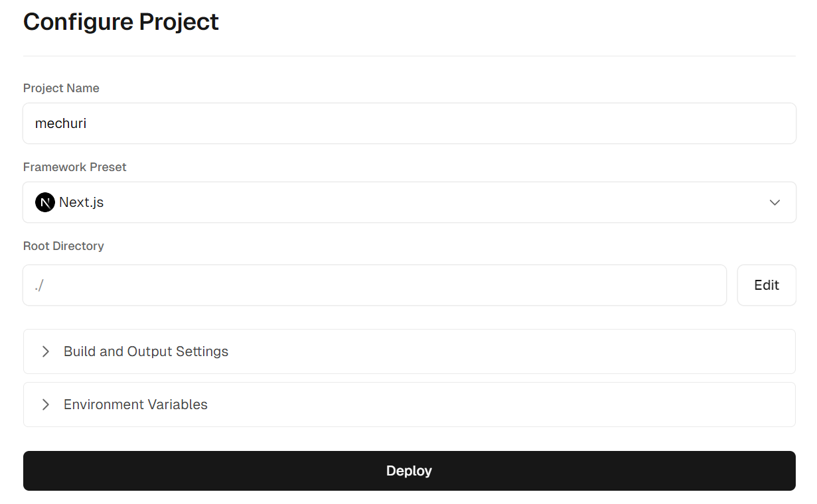Screen dimensions: 817x504
Task: Click empty area of Environment Variables row
Action: click(x=504, y=405)
